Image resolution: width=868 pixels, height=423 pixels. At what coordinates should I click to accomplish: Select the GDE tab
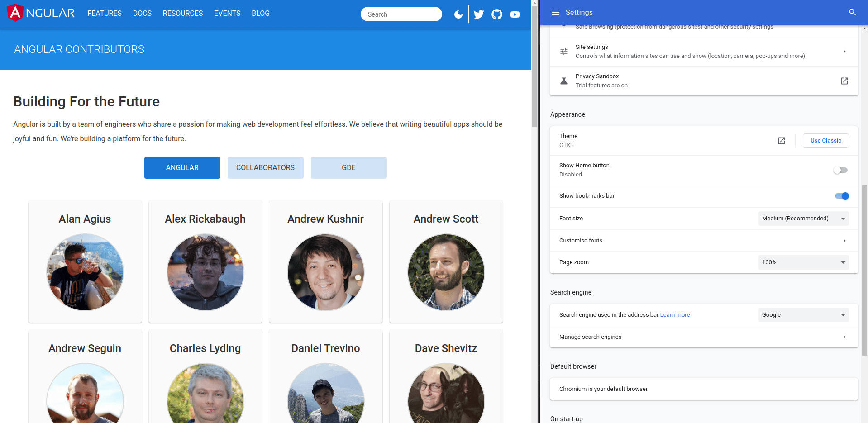click(349, 168)
